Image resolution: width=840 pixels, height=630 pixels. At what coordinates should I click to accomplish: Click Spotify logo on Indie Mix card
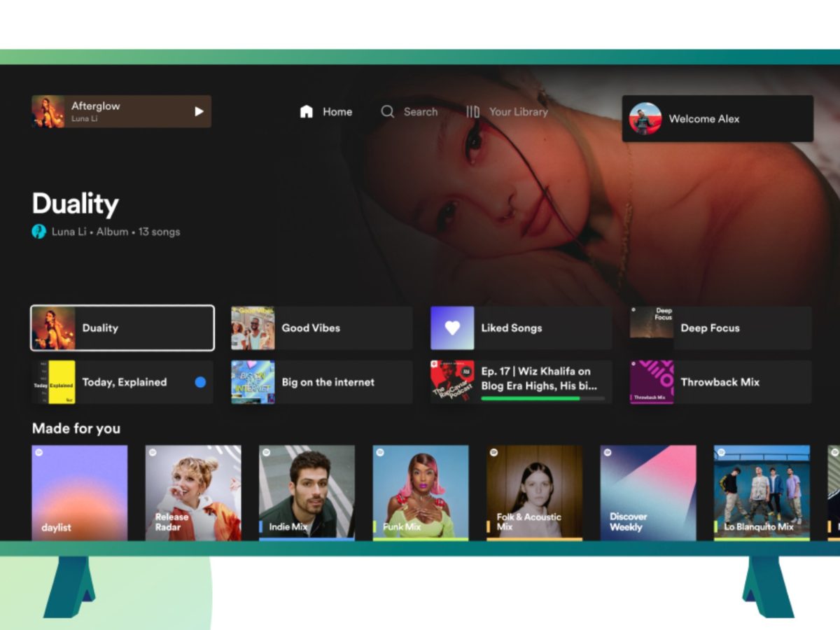tap(267, 453)
